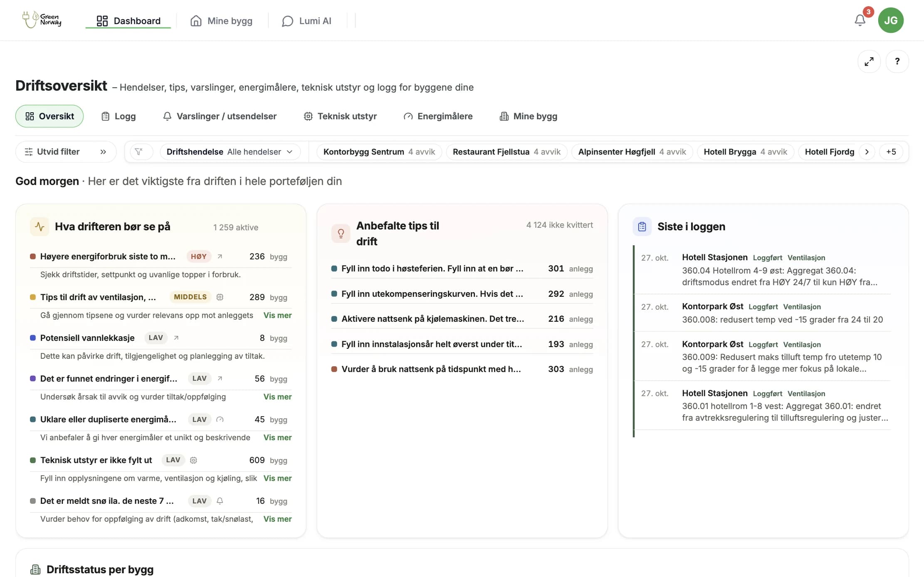Viewport: 924px width, 577px height.
Task: Open arrow icon on Høyere energiforbruk row
Action: click(x=220, y=256)
